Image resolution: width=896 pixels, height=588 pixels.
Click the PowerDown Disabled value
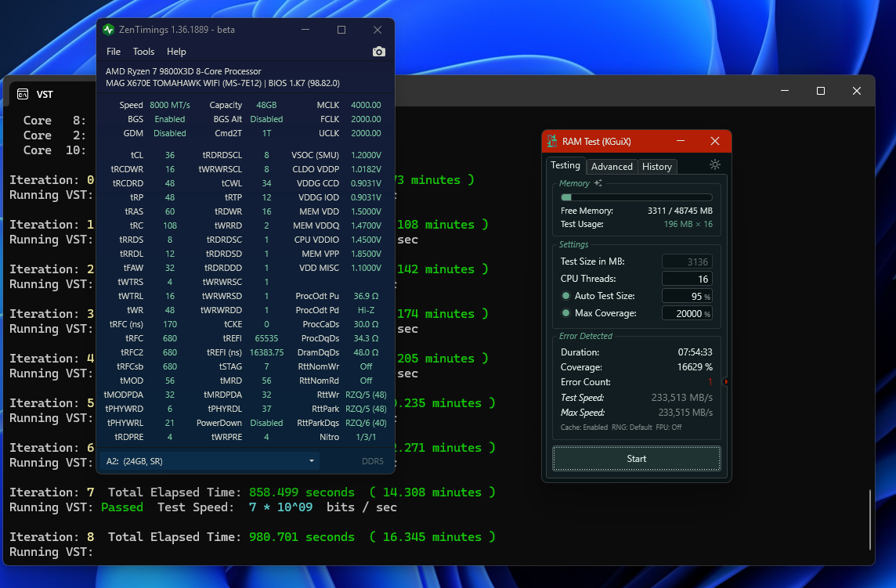266,423
